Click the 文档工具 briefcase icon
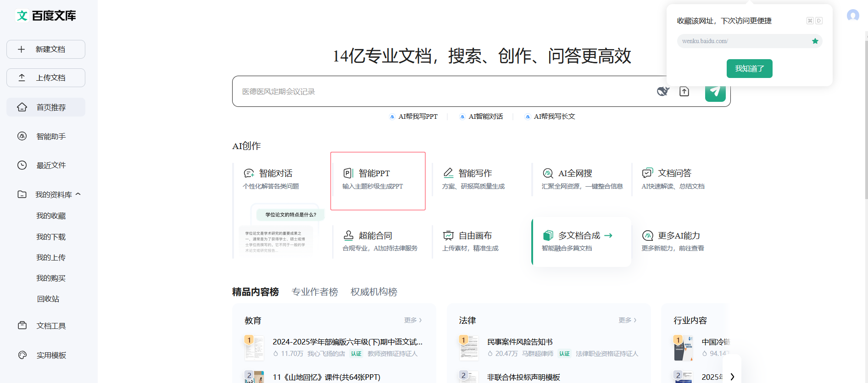This screenshot has width=868, height=383. [x=22, y=325]
